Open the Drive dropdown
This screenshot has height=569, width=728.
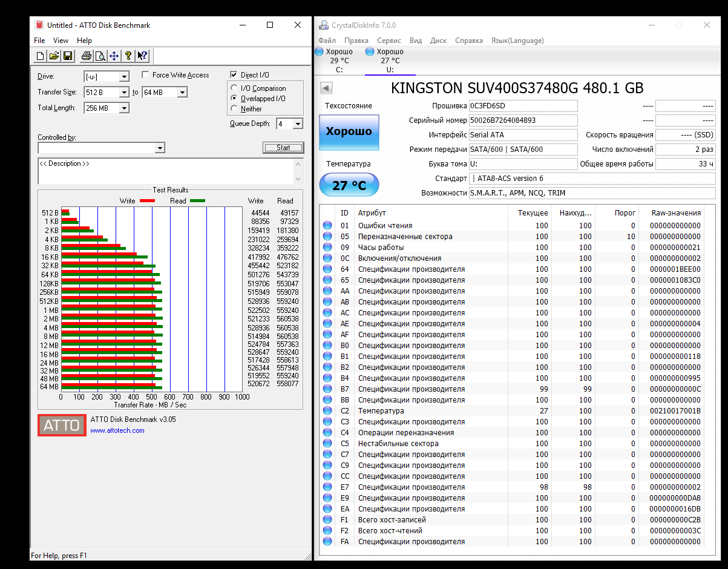124,77
